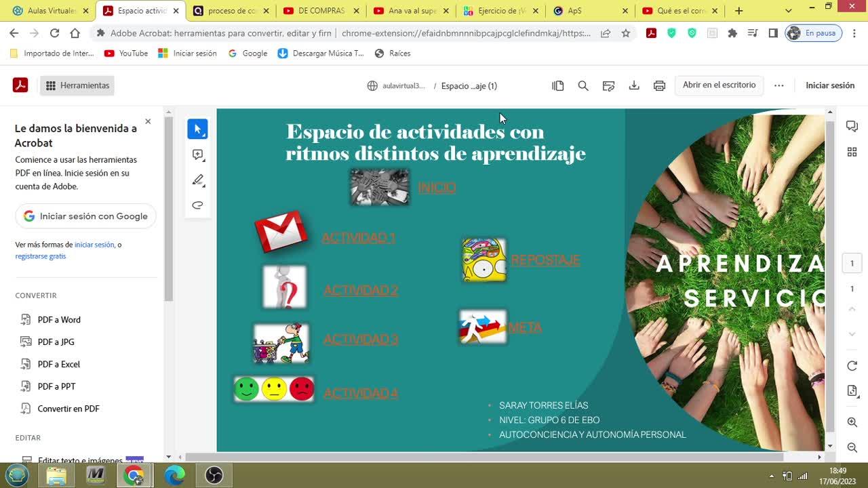Open Descargar Música bookmark

321,53
